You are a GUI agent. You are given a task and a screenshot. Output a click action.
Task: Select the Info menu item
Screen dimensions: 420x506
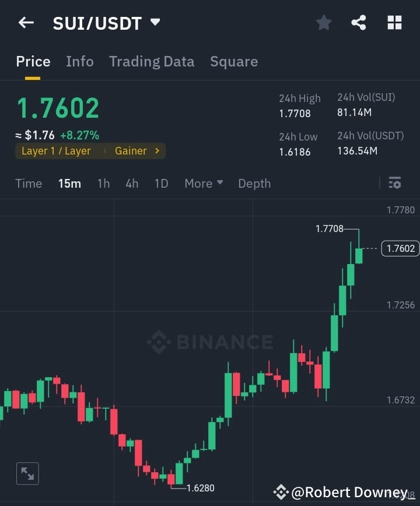point(80,61)
